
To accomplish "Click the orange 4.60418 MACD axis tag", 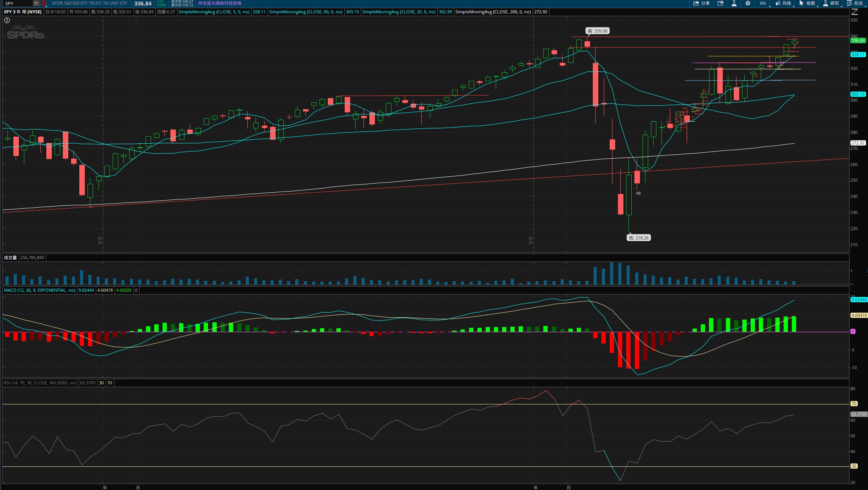I will tap(859, 315).
